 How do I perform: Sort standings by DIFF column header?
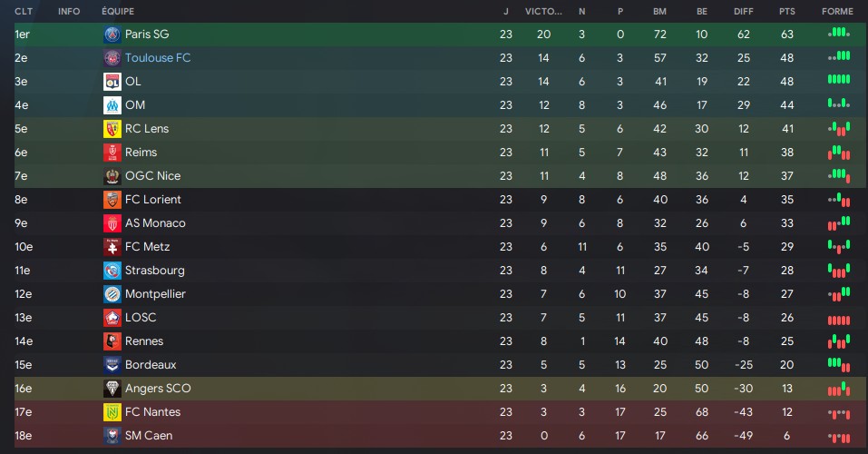[x=743, y=11]
